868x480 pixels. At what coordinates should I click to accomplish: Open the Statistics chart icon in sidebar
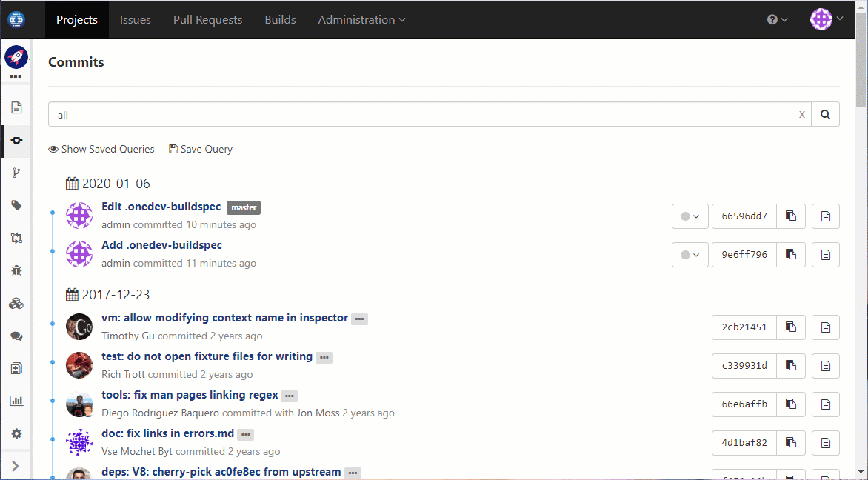(x=16, y=401)
